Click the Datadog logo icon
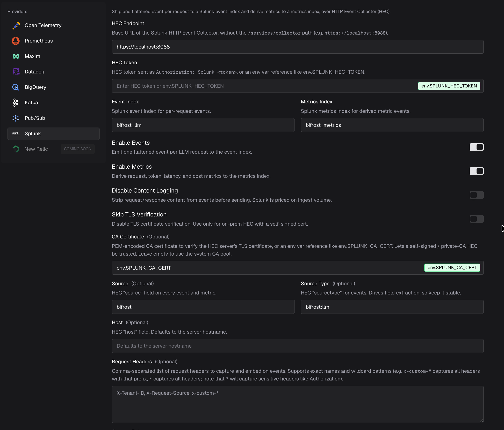The width and height of the screenshot is (504, 430). point(16,72)
